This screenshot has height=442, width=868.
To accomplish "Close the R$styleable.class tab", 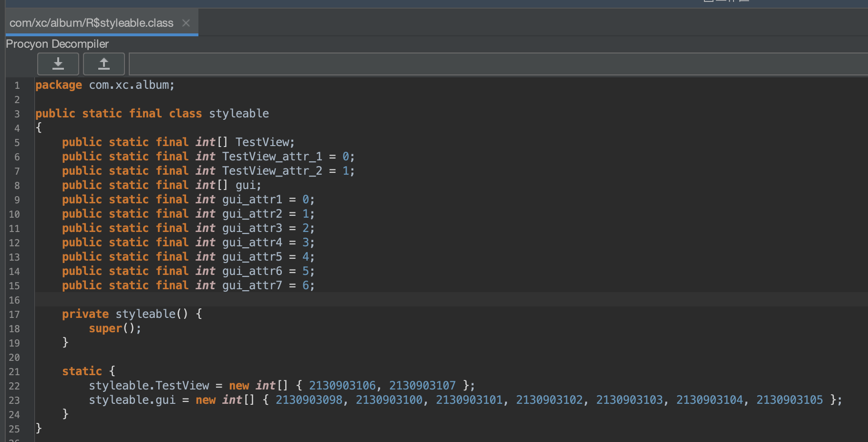I will point(186,23).
